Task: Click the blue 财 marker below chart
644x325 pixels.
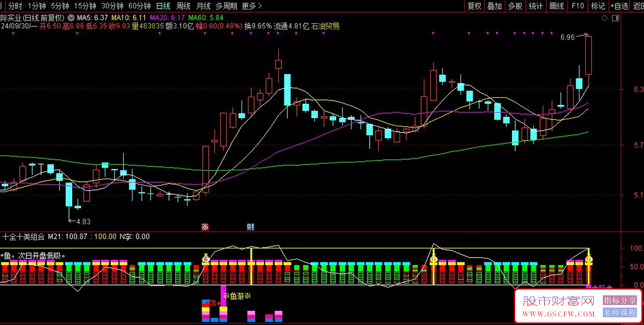Action: click(x=250, y=227)
